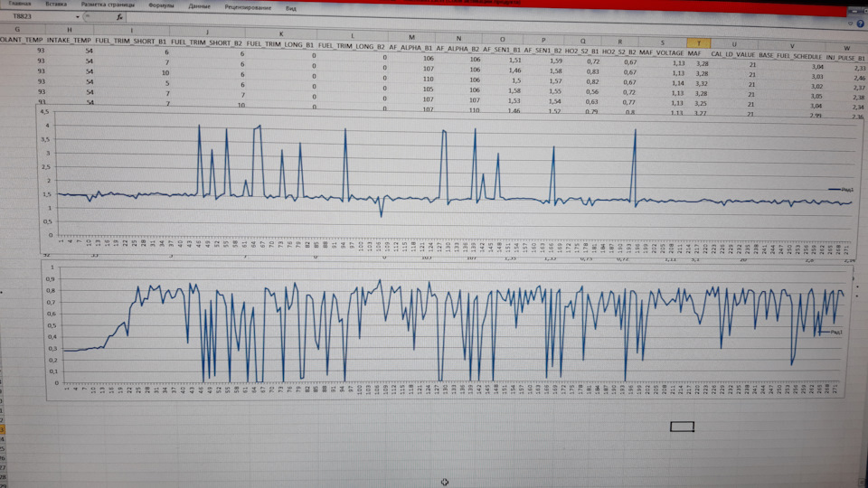
Task: Click the cell with value 1,51
Action: tap(514, 61)
